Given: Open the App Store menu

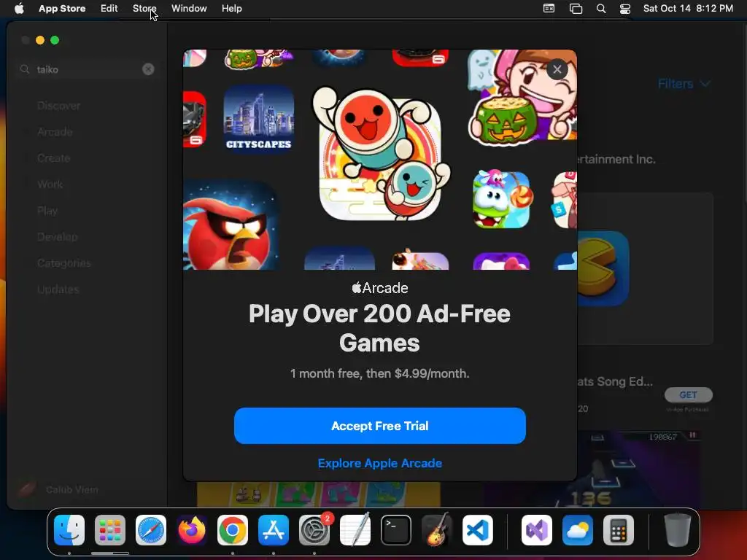Looking at the screenshot, I should 62,9.
